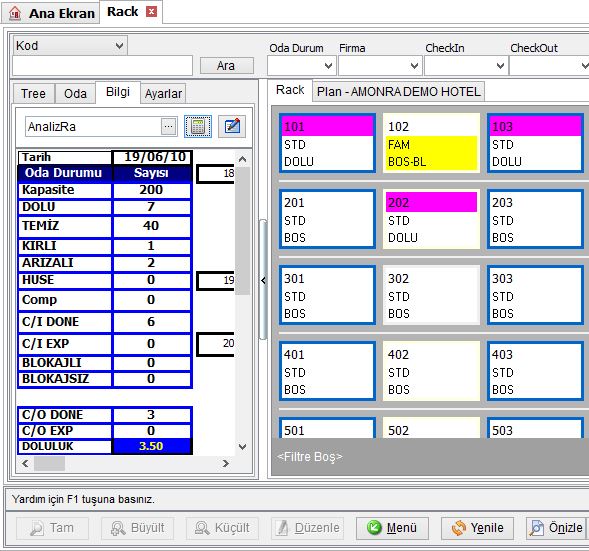Click the Kapasite value 200 cell
Screen dimensions: 589x551
pos(151,190)
